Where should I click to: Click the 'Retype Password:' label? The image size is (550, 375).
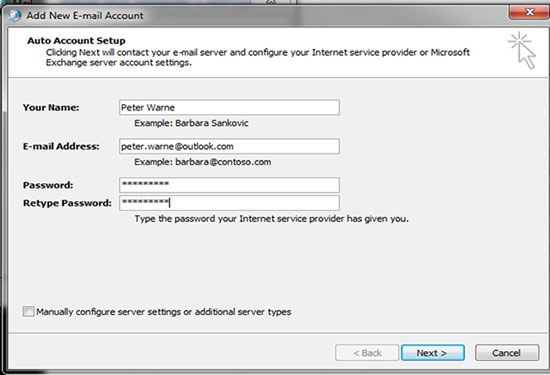click(67, 203)
